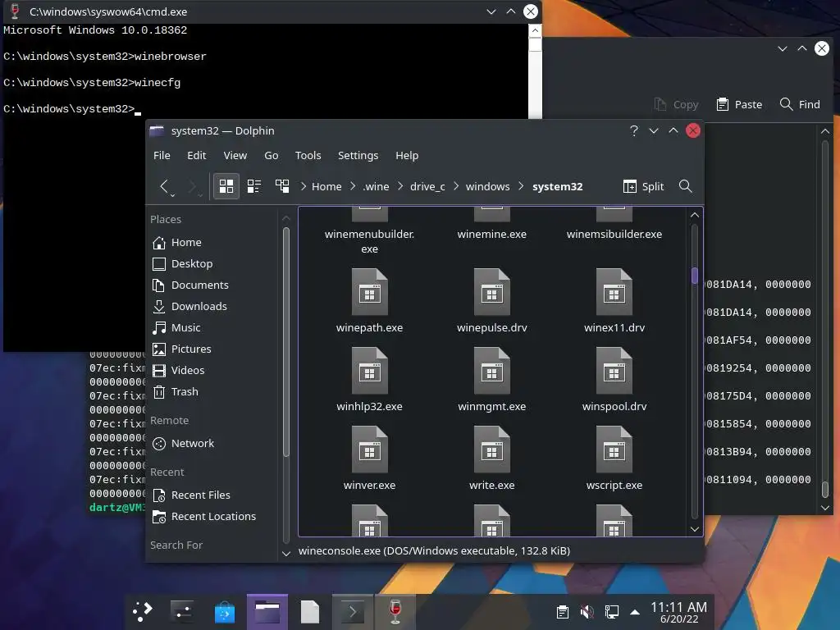Click windows in the breadcrumb path

tap(487, 186)
